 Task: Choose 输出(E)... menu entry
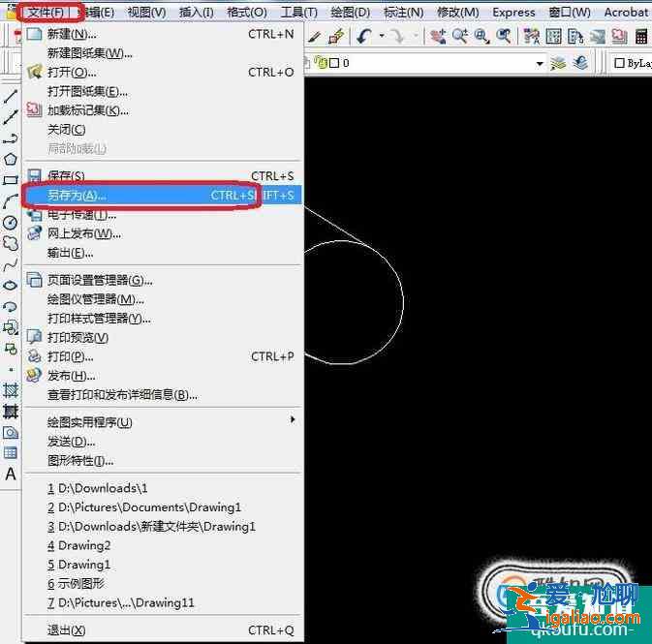point(163,253)
